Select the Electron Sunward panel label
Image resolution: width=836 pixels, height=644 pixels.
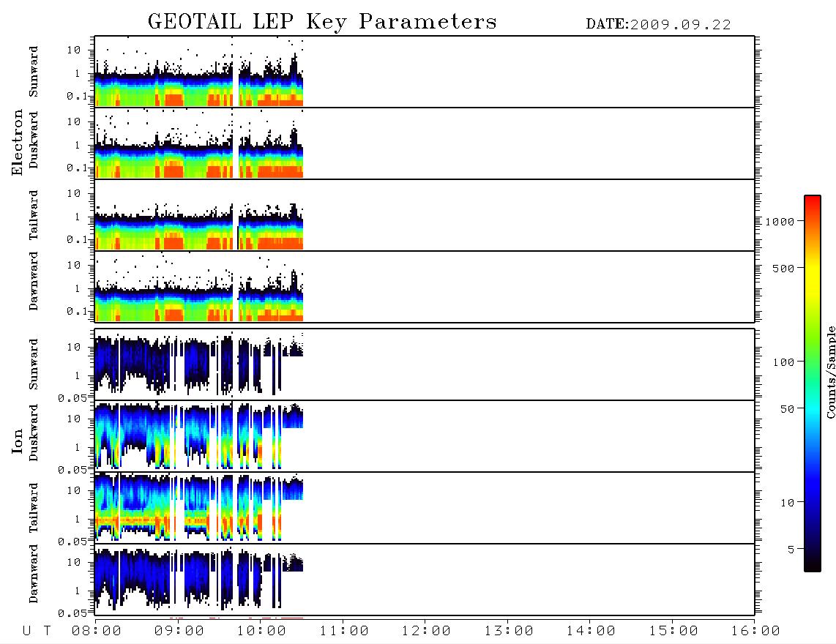[34, 72]
